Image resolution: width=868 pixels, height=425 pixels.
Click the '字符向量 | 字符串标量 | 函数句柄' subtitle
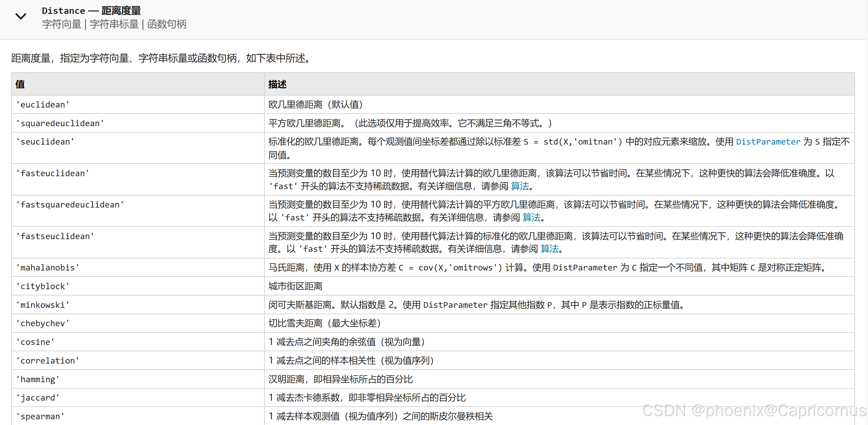pyautogui.click(x=114, y=24)
